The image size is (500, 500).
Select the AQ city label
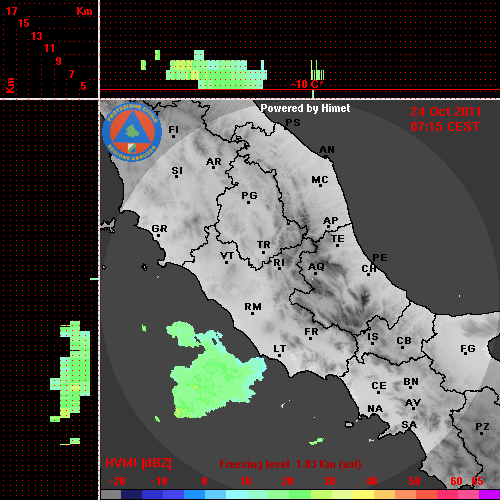click(316, 266)
